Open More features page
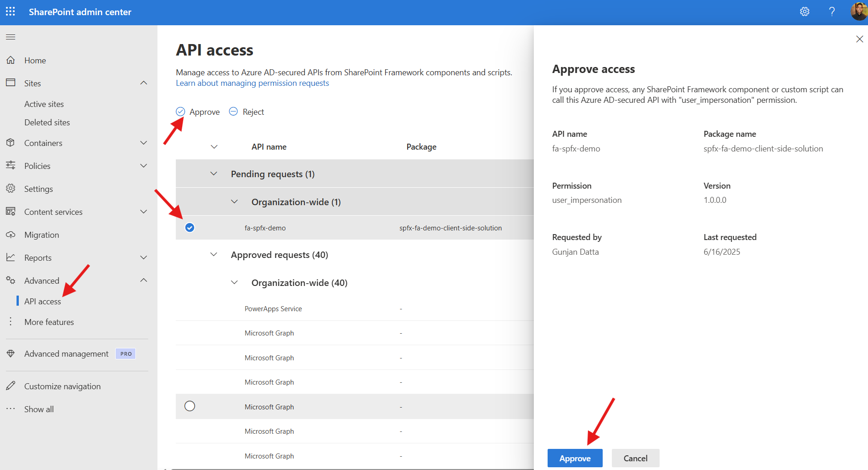868x470 pixels. point(49,322)
